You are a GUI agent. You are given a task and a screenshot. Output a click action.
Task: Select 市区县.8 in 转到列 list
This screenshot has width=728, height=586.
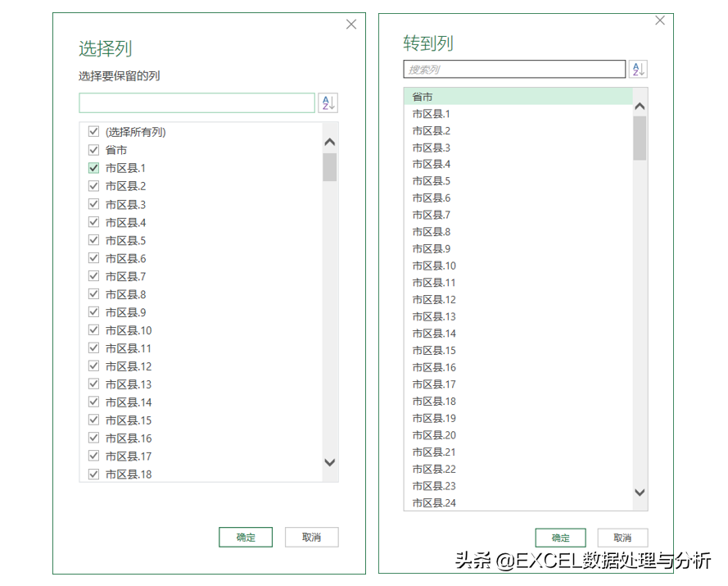pos(518,231)
